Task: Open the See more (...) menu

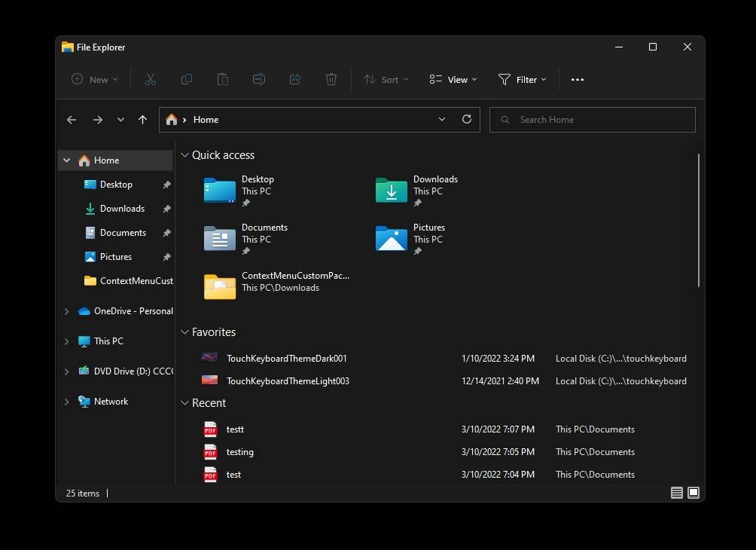Action: click(x=577, y=79)
